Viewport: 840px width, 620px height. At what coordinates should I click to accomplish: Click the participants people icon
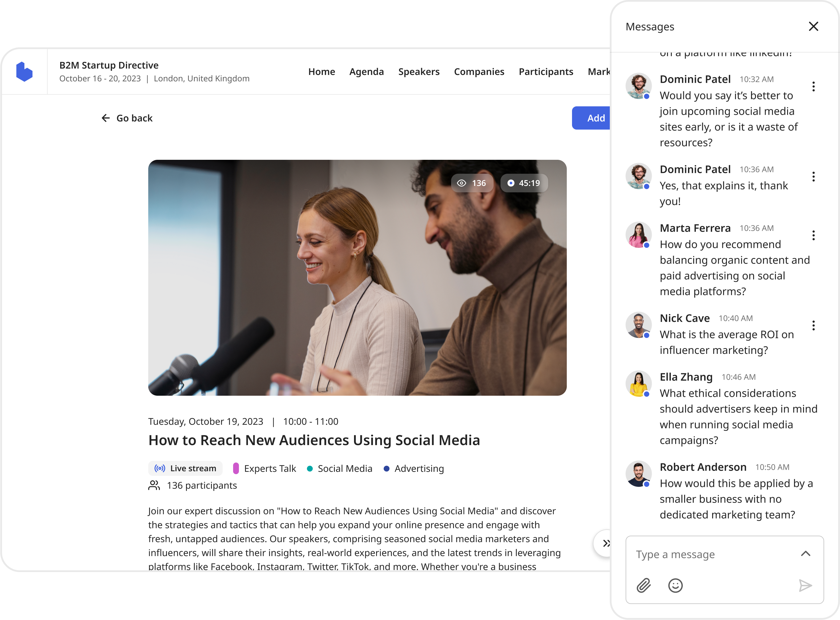pos(154,485)
